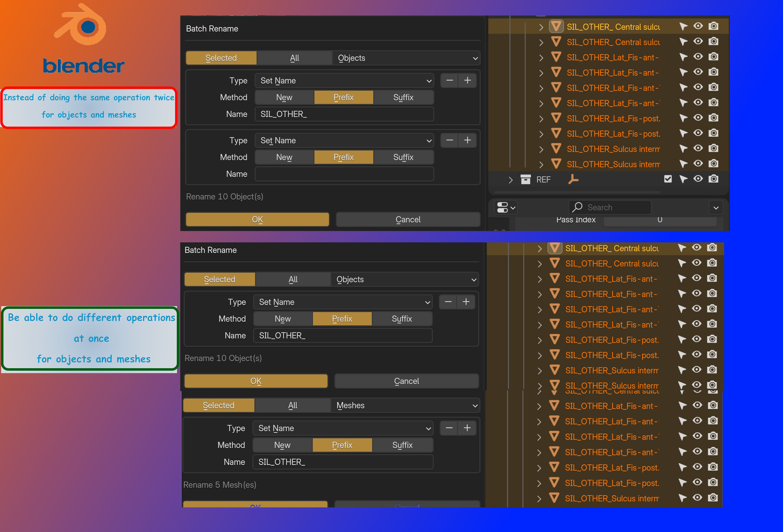Click the selectability arrow of the Sulcus interm row directly above REF
The height and width of the screenshot is (532, 783).
click(x=683, y=164)
